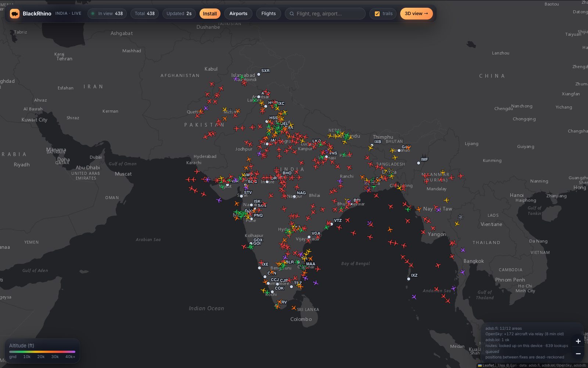Viewport: 588px width, 368px height.
Task: Select the STV airport marker at Surat
Action: tap(241, 196)
